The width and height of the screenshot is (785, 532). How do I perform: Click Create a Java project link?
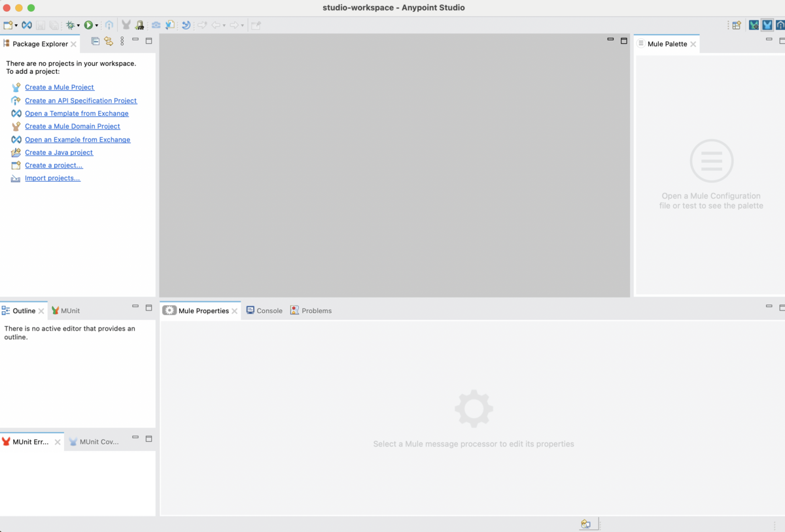coord(59,152)
